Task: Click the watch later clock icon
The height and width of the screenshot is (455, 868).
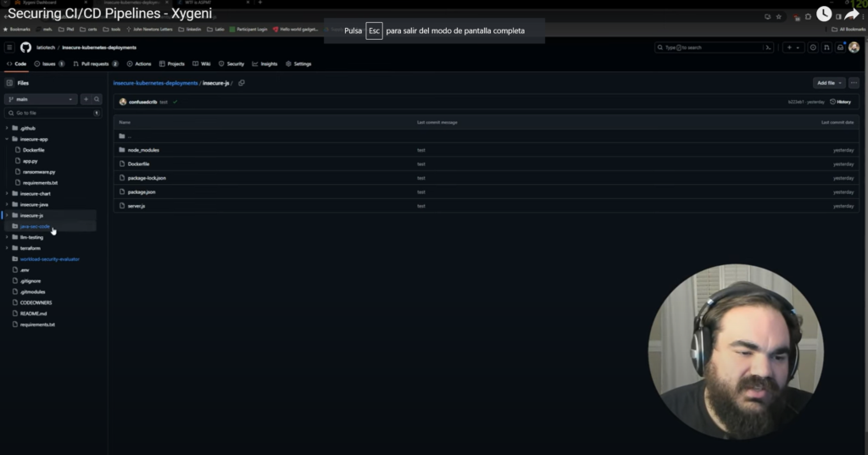Action: point(824,14)
